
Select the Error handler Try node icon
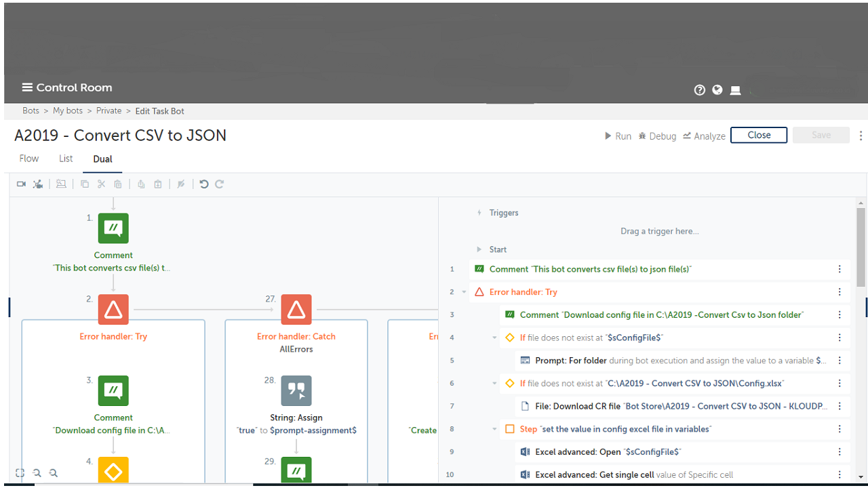coord(113,310)
